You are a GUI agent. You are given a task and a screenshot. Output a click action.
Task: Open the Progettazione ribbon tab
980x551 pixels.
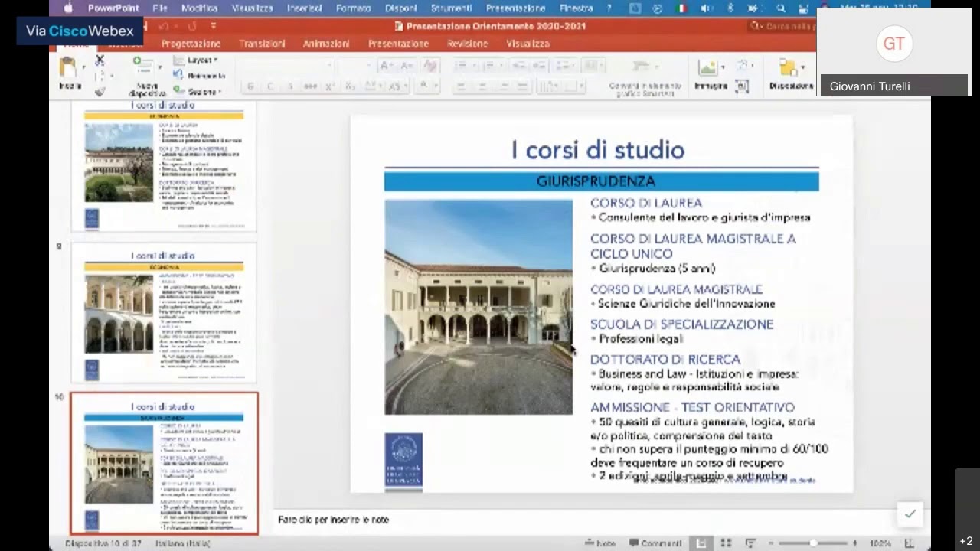tap(191, 44)
